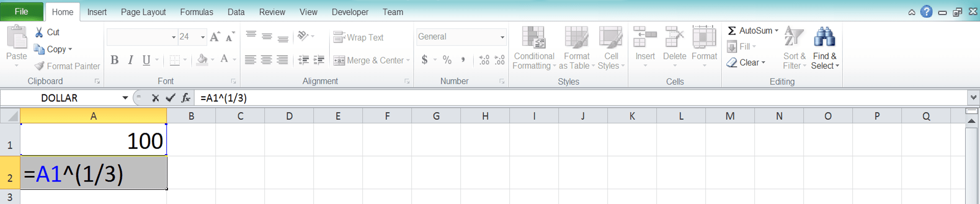Open Font dialog launcher
980x204 pixels.
(x=233, y=81)
